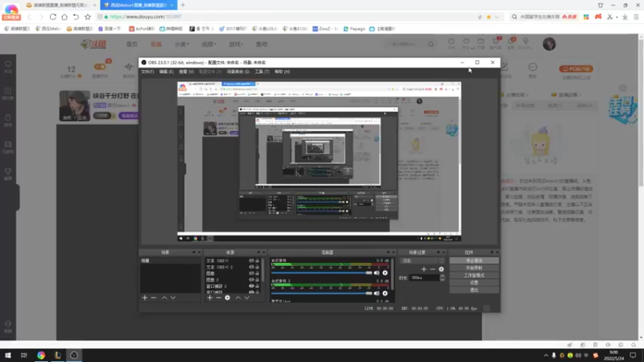Click the Douyu search magnifier icon
The height and width of the screenshot is (362, 644).
(x=431, y=44)
